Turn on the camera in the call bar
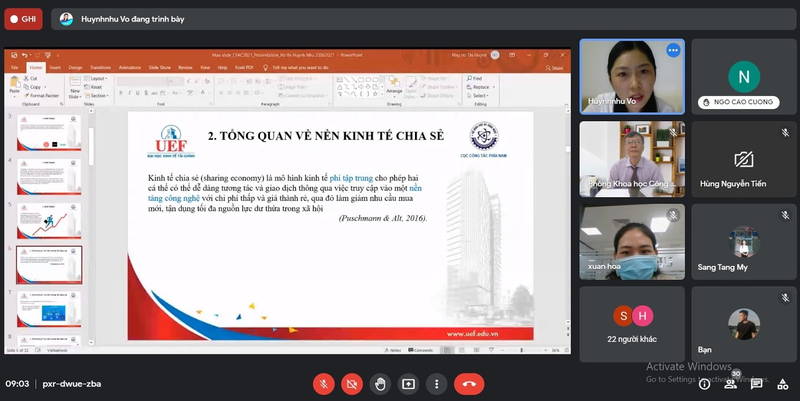 pos(352,383)
